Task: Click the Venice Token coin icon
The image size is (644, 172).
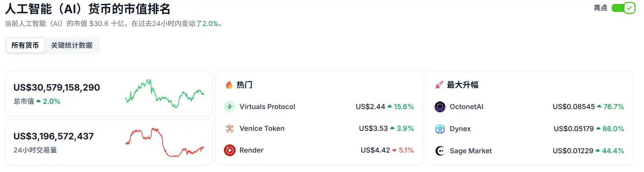Action: click(x=229, y=129)
